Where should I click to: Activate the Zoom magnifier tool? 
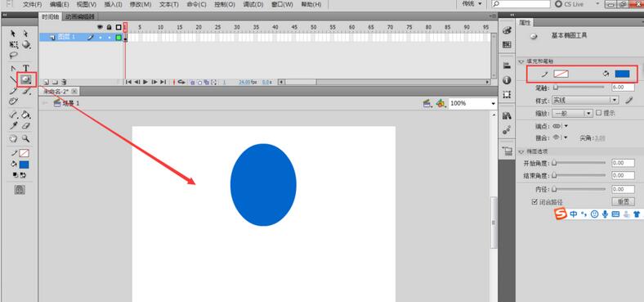[x=26, y=138]
